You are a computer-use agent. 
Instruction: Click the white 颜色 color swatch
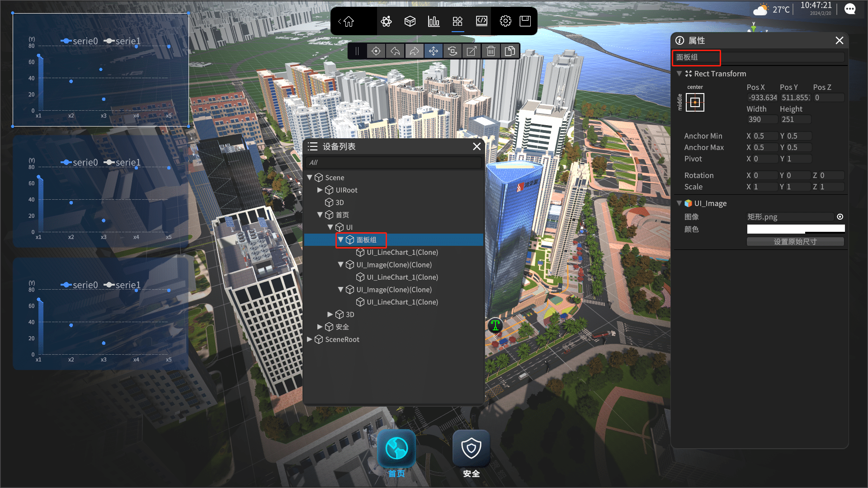pos(795,229)
